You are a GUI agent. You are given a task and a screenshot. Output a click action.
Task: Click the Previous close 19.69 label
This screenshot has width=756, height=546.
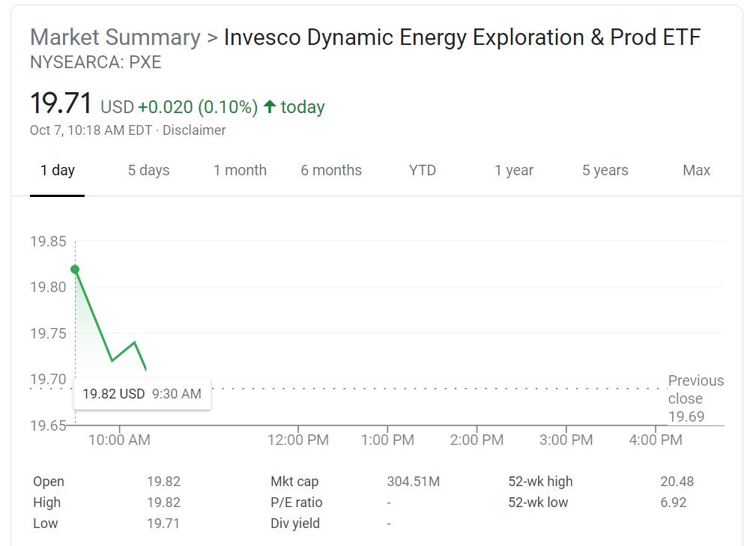(696, 398)
